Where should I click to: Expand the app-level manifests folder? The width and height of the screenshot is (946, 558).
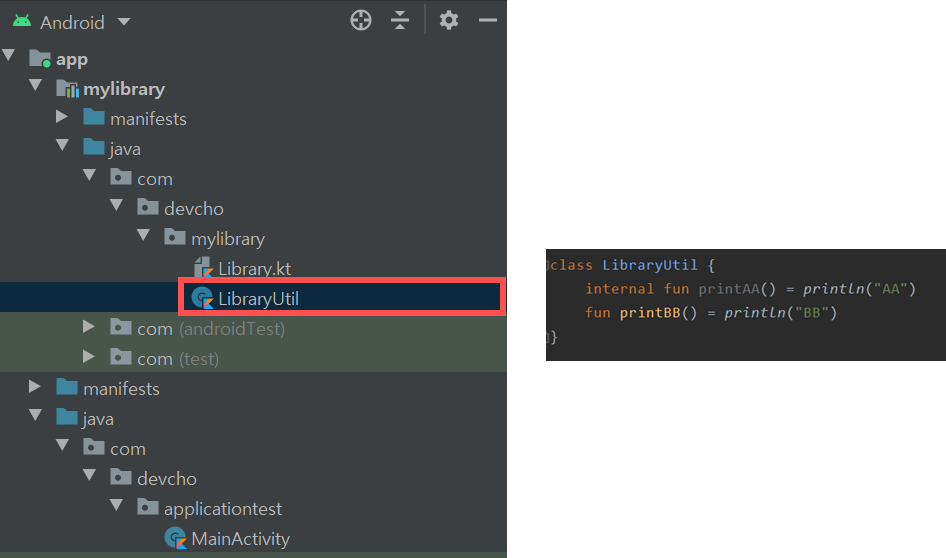[35, 387]
